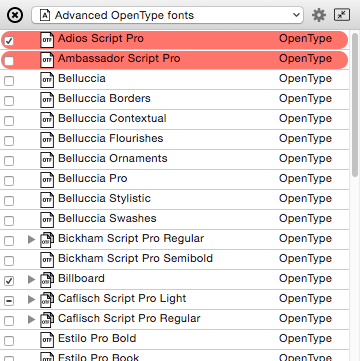Click the OTF icon beside Belluccia Pro
This screenshot has height=361, width=360.
tap(47, 180)
